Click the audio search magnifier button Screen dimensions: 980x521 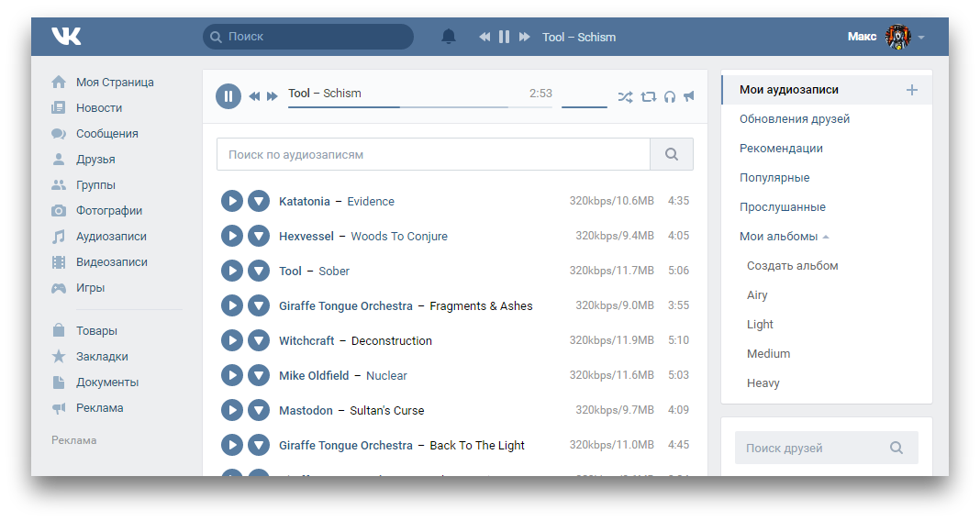click(x=672, y=155)
